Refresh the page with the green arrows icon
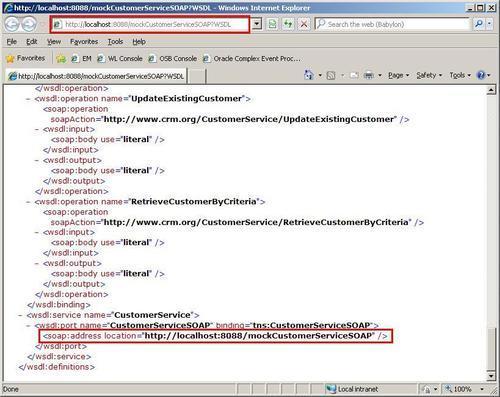500x397 pixels. (x=288, y=24)
